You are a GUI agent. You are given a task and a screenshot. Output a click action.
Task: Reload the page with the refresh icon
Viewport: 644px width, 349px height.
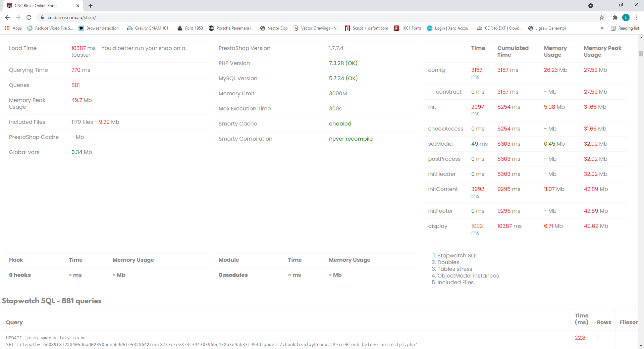pyautogui.click(x=29, y=17)
